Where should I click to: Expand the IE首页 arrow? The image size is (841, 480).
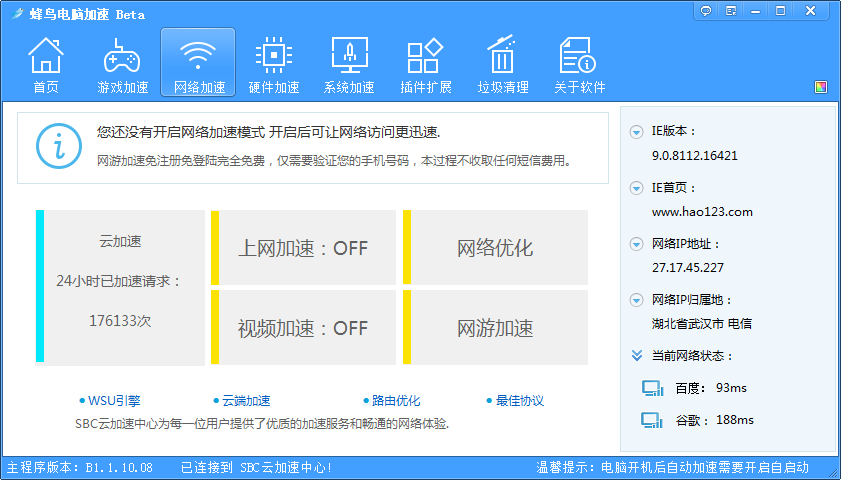point(636,188)
